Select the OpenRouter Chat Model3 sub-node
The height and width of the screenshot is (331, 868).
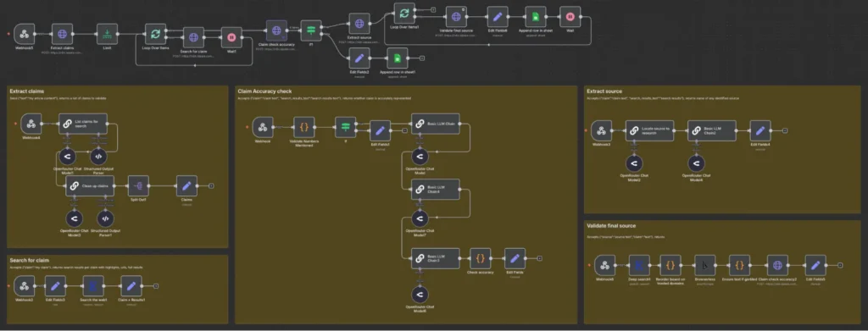point(75,218)
